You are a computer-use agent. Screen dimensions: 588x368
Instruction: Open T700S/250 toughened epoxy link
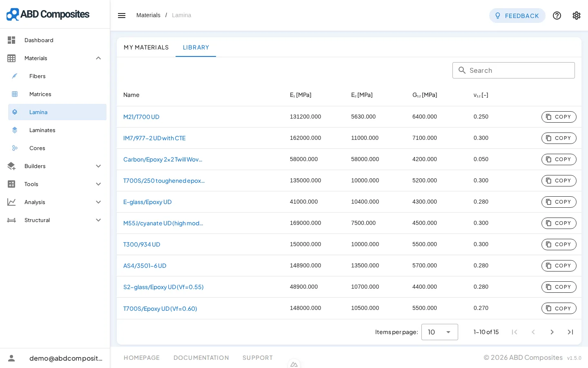tap(164, 181)
